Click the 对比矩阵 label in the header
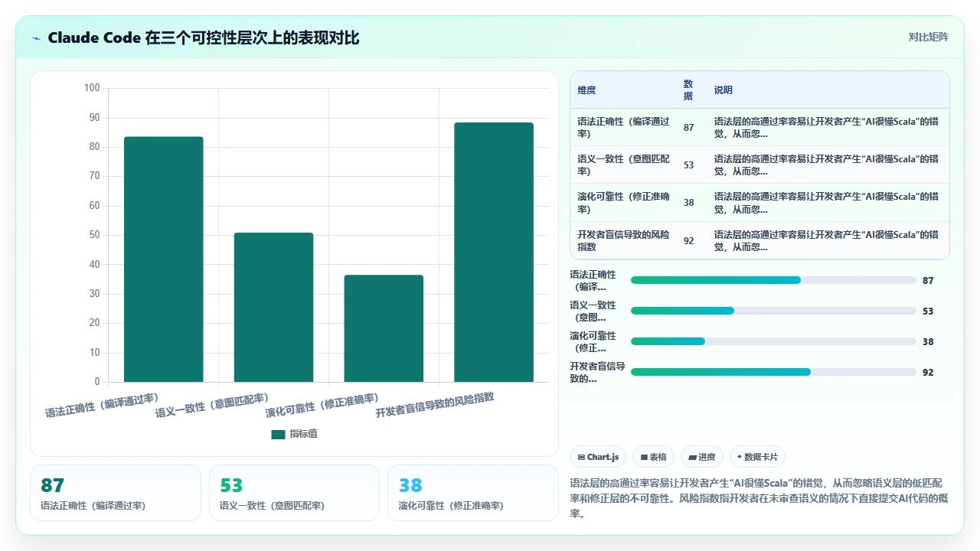Image resolution: width=980 pixels, height=551 pixels. pyautogui.click(x=928, y=37)
